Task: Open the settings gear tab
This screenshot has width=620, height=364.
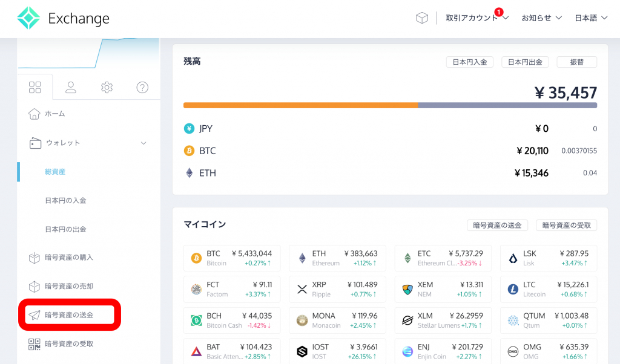Action: (107, 88)
